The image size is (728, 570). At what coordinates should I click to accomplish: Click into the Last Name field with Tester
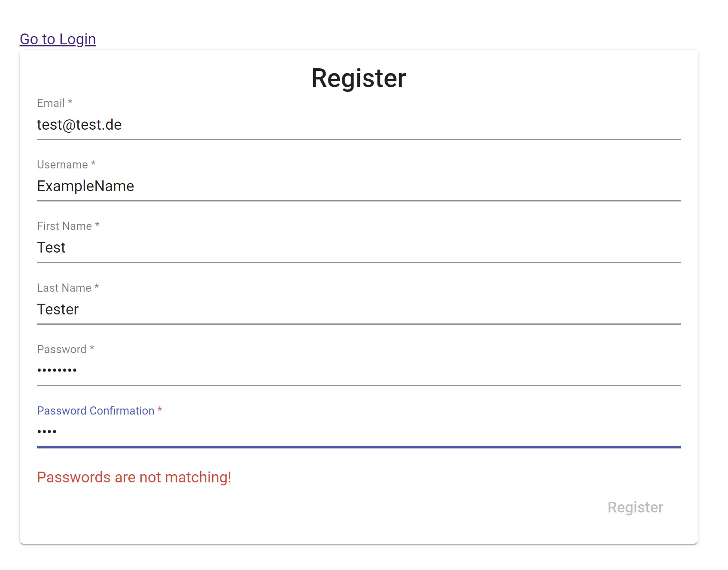[358, 309]
